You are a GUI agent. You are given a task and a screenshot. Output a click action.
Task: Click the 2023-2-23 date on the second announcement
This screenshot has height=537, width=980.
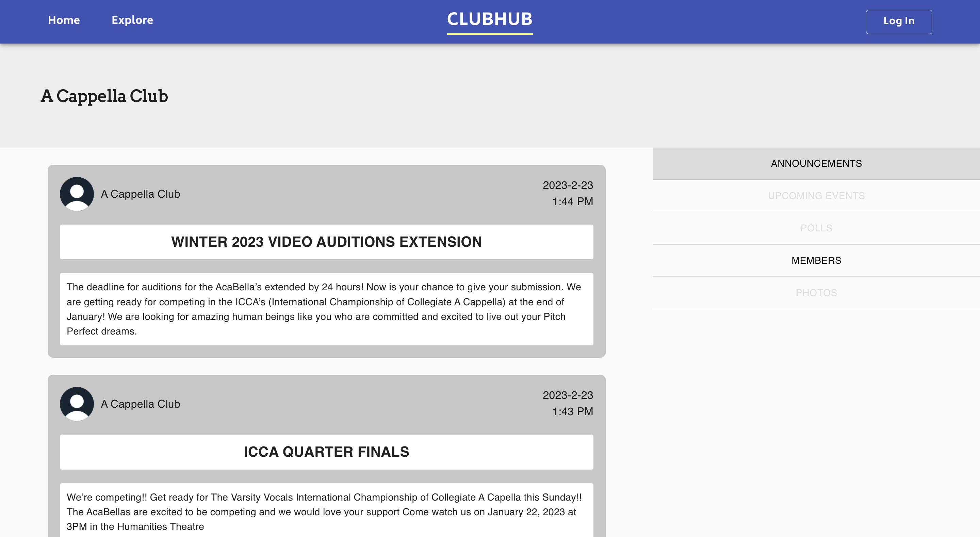click(568, 395)
